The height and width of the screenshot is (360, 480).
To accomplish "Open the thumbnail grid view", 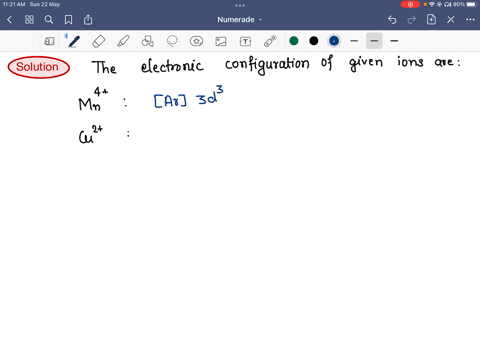I will coord(29,20).
